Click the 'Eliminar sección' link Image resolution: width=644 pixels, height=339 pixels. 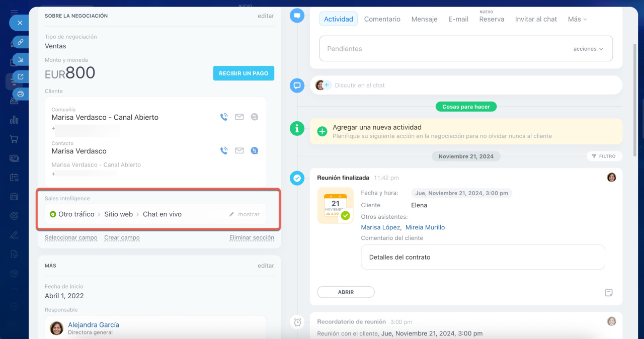(x=252, y=237)
